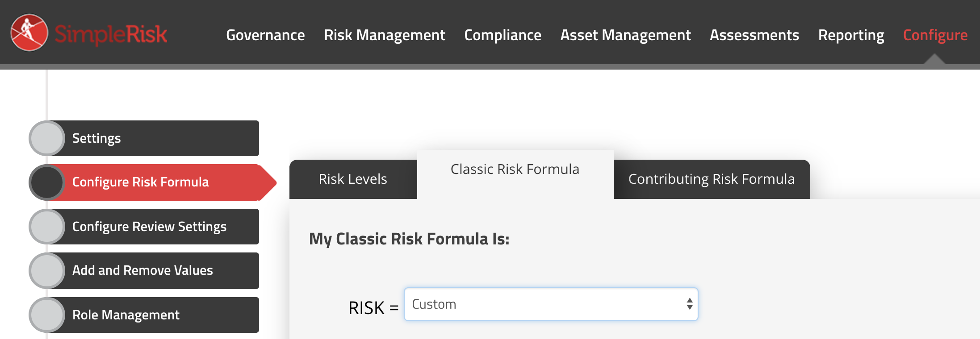Viewport: 980px width, 339px height.
Task: Open the Governance menu
Action: pyautogui.click(x=265, y=35)
